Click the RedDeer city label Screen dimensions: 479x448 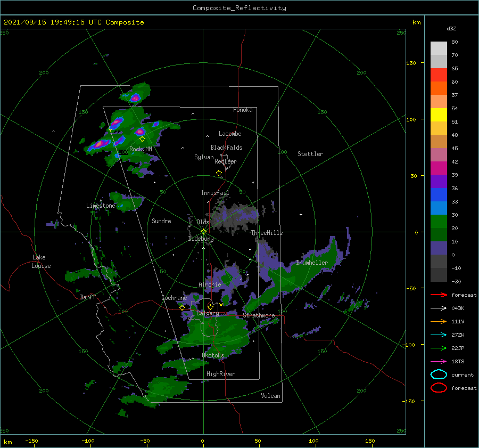pyautogui.click(x=226, y=161)
